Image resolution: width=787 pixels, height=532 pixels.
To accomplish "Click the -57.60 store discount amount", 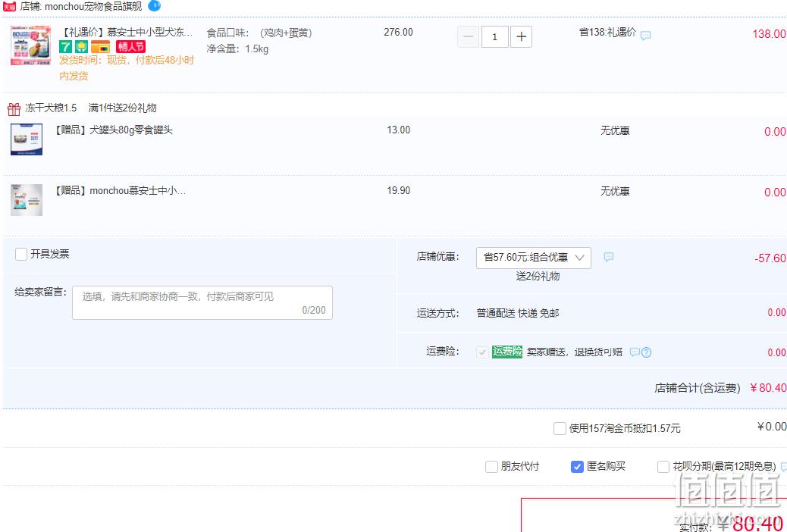I will 770,258.
